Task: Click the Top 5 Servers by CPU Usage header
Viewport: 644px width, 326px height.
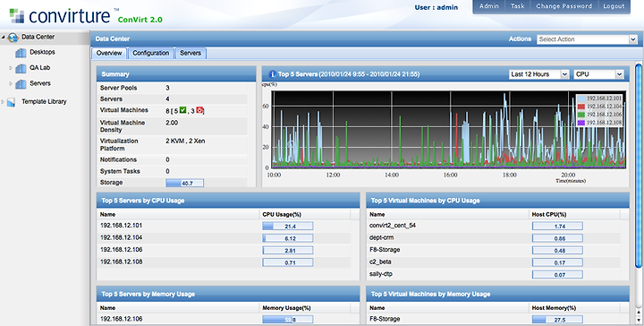Action: click(x=228, y=201)
